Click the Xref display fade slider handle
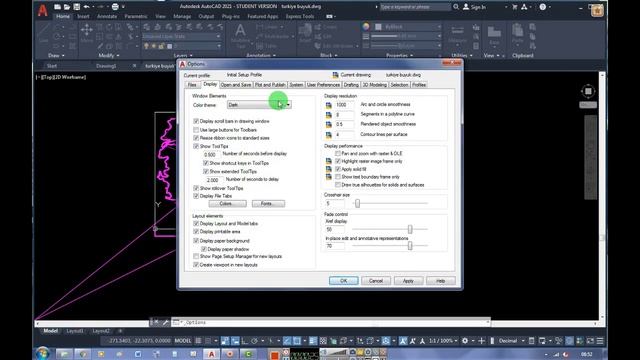Viewport: 640px width, 360px height. [410, 229]
